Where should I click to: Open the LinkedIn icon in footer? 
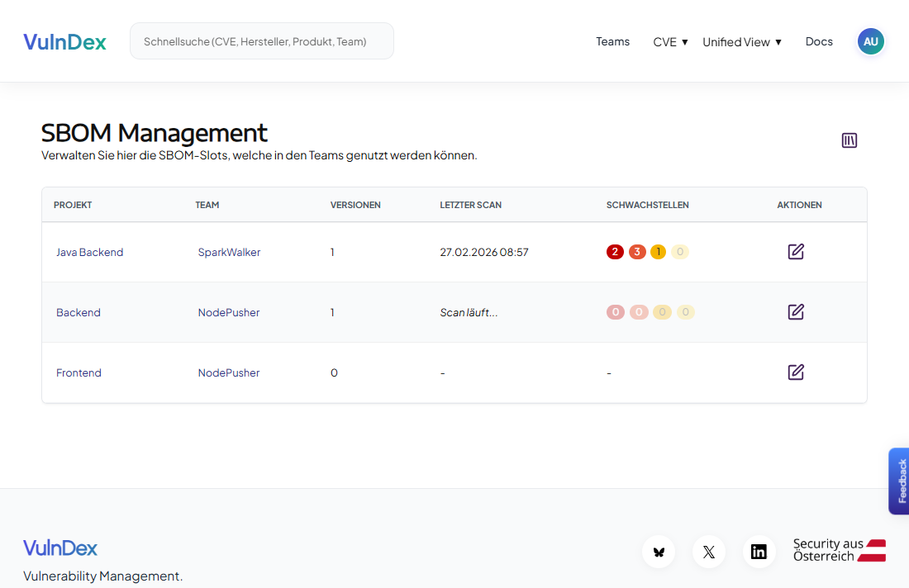point(759,552)
